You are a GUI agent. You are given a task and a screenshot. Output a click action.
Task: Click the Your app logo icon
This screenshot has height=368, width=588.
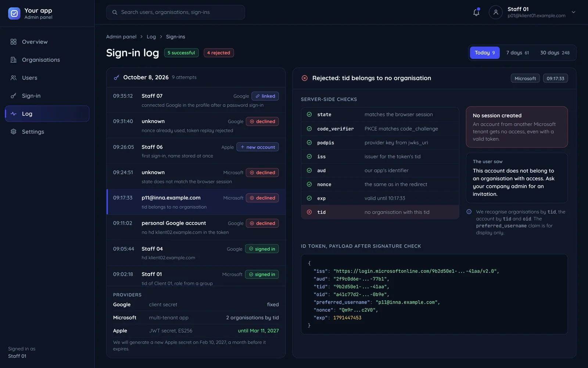coord(14,14)
